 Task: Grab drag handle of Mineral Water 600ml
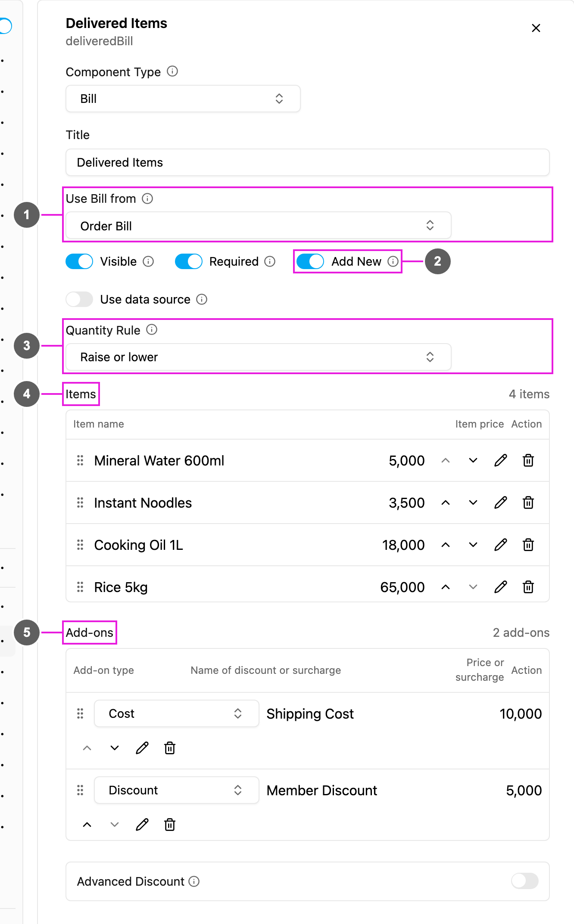[x=80, y=460]
